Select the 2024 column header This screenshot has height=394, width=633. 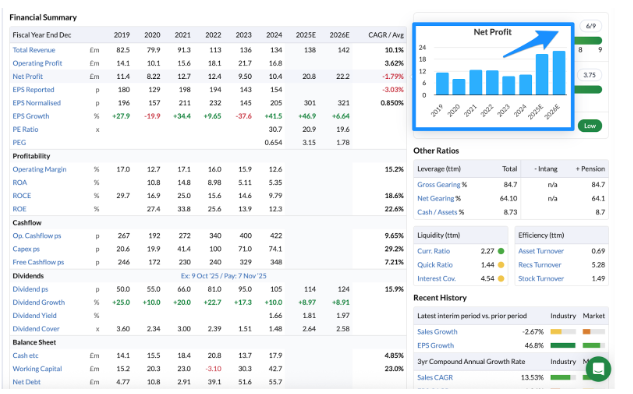tap(274, 35)
